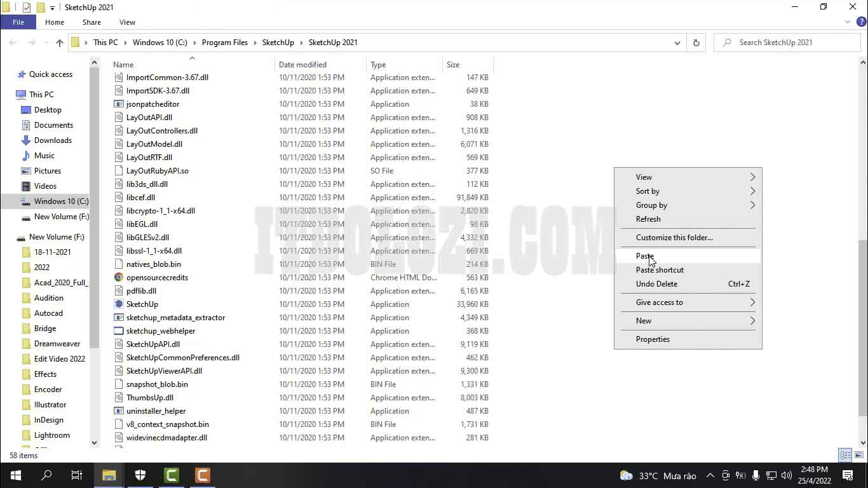868x488 pixels.
Task: Open Task View from the taskbar
Action: pos(76,475)
